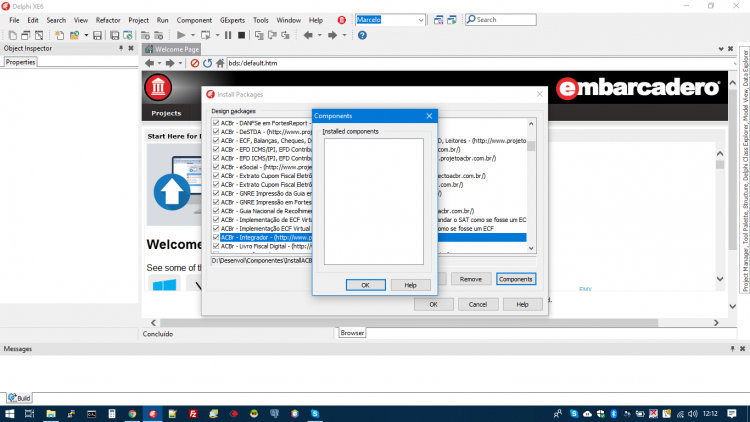Toggle the ACBr - Livro Fiscal Digital checkbox

(216, 246)
